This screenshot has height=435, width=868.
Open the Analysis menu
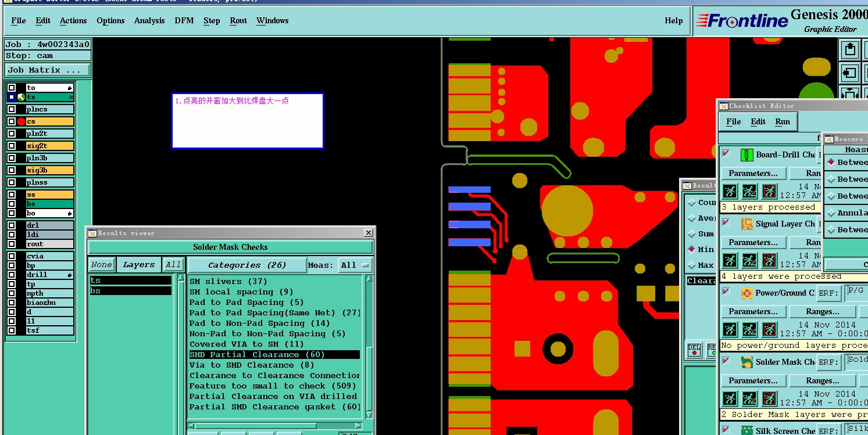click(149, 21)
